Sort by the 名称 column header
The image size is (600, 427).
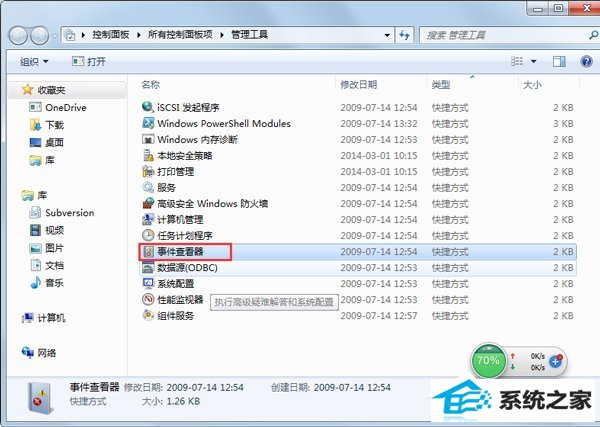(x=150, y=85)
